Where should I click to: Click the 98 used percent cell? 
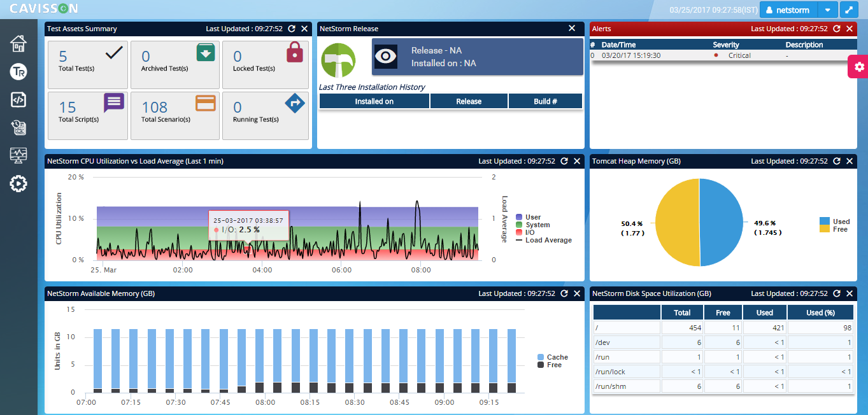820,328
